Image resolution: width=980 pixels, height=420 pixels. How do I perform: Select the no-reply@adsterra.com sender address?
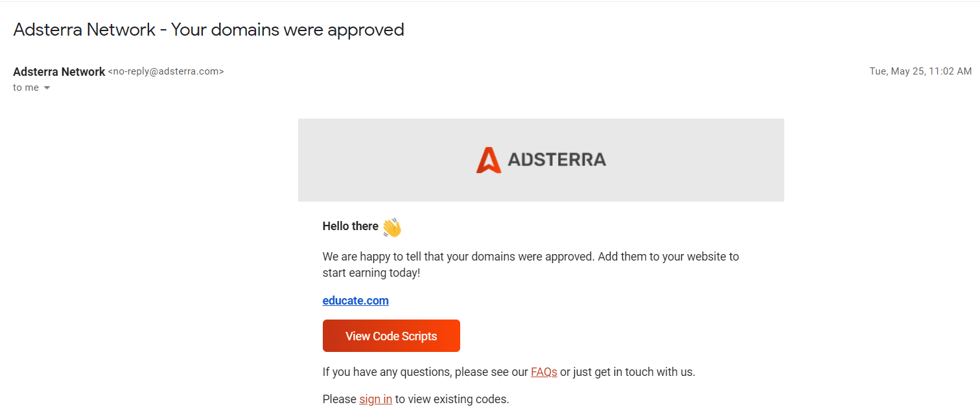coord(166,72)
